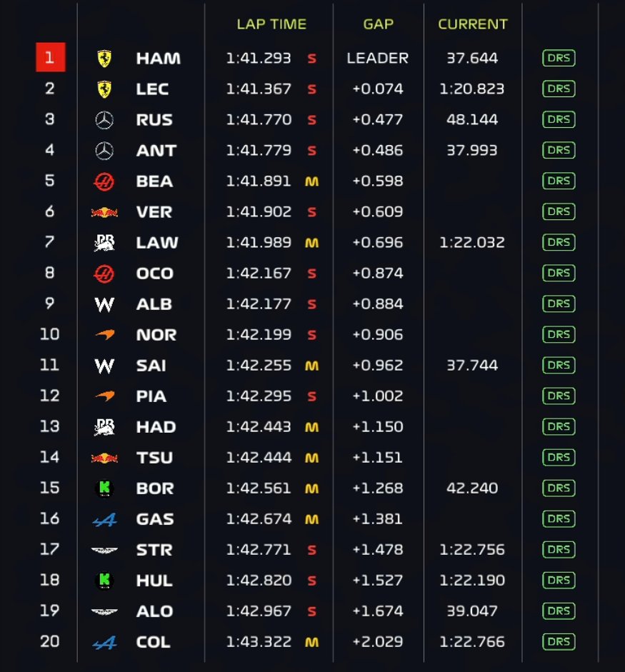Screen dimensions: 625x672
Task: Click the LAP TIME column header
Action: [x=271, y=24]
